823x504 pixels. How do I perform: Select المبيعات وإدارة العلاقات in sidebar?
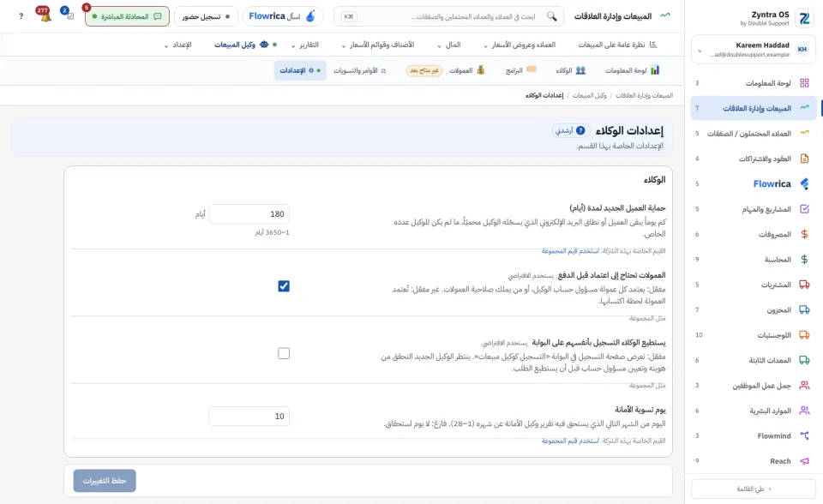pyautogui.click(x=754, y=108)
